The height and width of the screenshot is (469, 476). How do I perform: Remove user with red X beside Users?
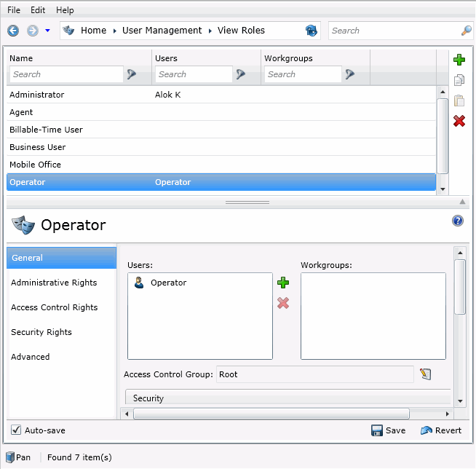283,303
